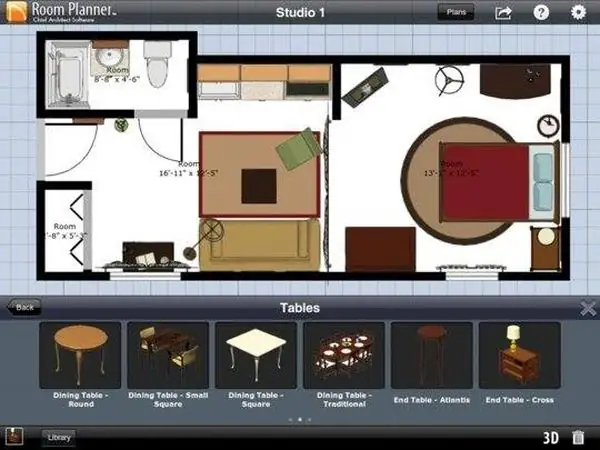Screen dimensions: 600x450
Task: Select the kitchen sink counter
Action: (219, 91)
